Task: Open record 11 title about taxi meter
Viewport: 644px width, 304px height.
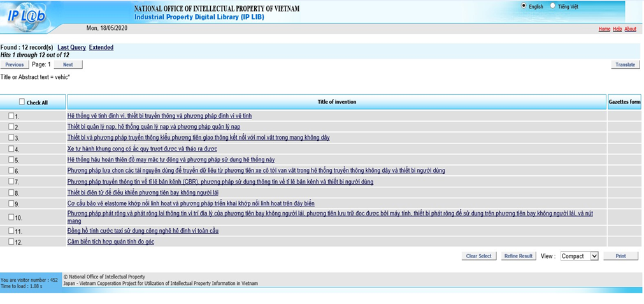Action: [x=143, y=231]
